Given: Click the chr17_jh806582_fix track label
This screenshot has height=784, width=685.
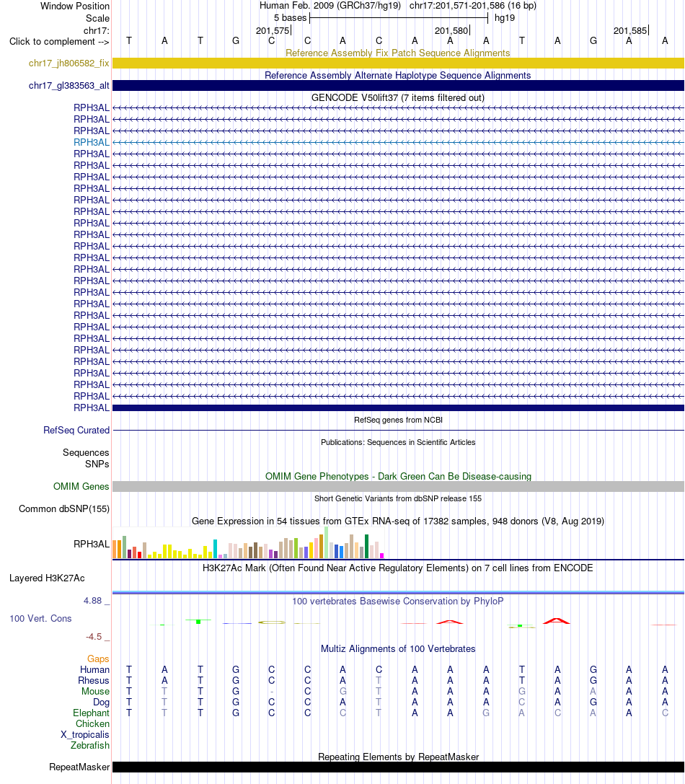Looking at the screenshot, I should [69, 63].
